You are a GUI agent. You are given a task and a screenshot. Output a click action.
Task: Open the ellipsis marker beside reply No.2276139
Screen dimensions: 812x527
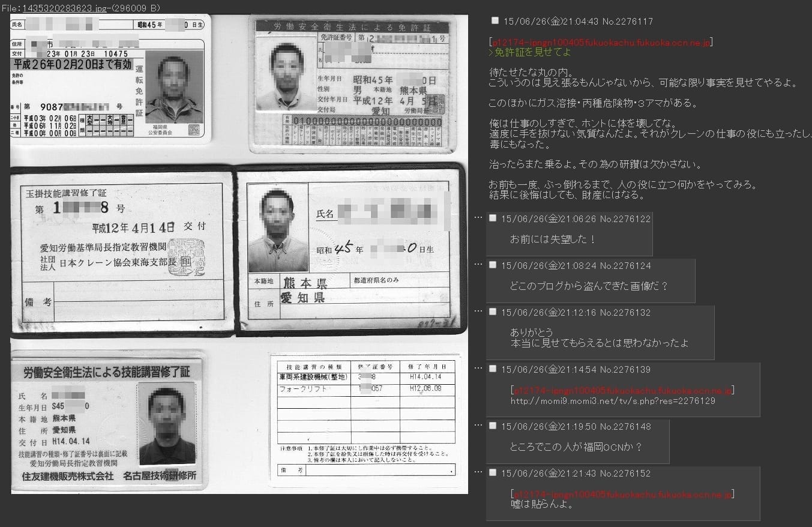click(478, 367)
